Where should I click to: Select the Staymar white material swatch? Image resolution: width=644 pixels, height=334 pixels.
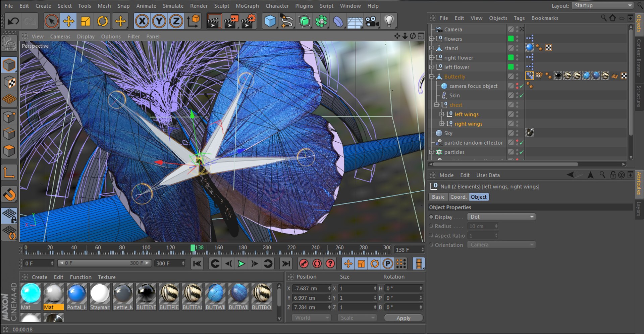100,297
